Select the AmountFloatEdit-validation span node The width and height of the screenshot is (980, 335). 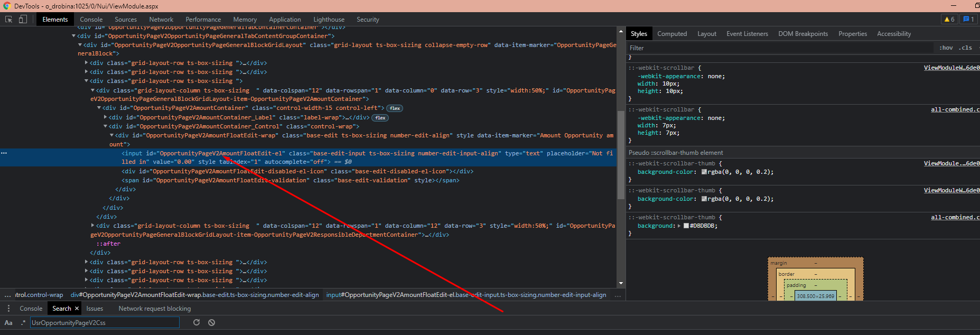[291, 181]
